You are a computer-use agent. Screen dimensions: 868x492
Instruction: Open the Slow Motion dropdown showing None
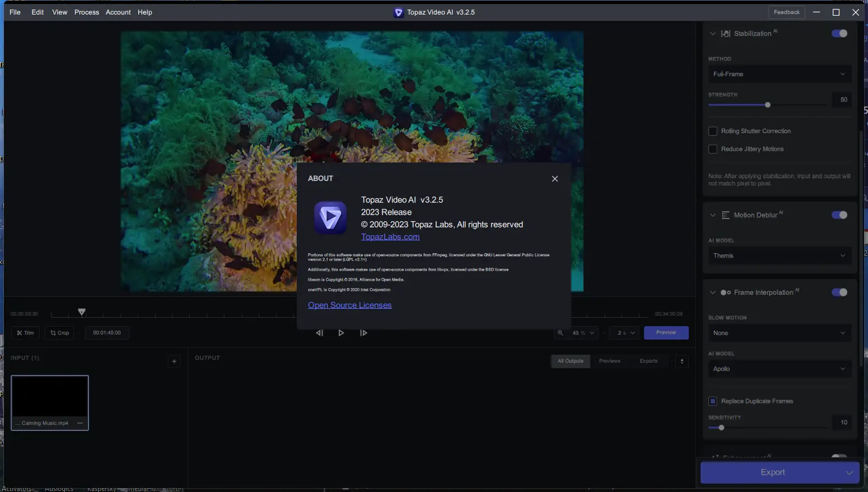point(780,333)
